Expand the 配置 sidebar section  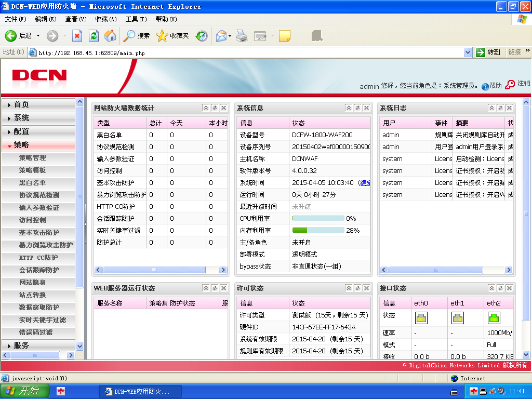(38, 131)
